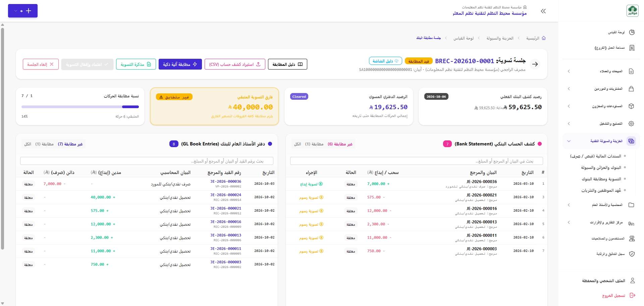The width and height of the screenshot is (644, 306).
Task: Click the المشتريات والموردين bag icon
Action: click(x=631, y=89)
